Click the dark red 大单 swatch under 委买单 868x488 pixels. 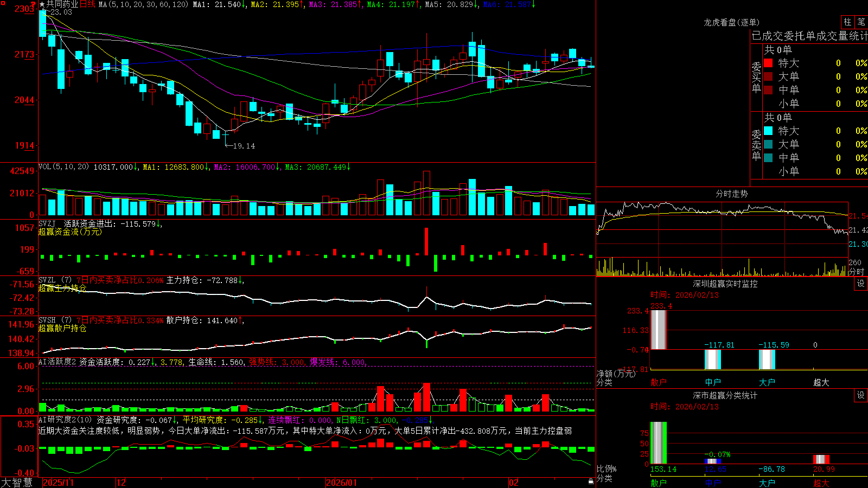tap(768, 76)
